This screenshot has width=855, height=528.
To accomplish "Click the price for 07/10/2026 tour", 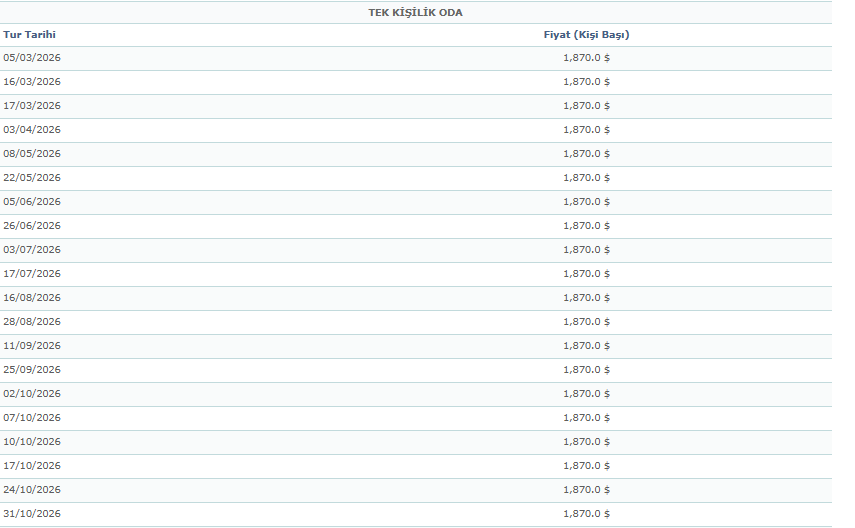I will click(x=586, y=418).
